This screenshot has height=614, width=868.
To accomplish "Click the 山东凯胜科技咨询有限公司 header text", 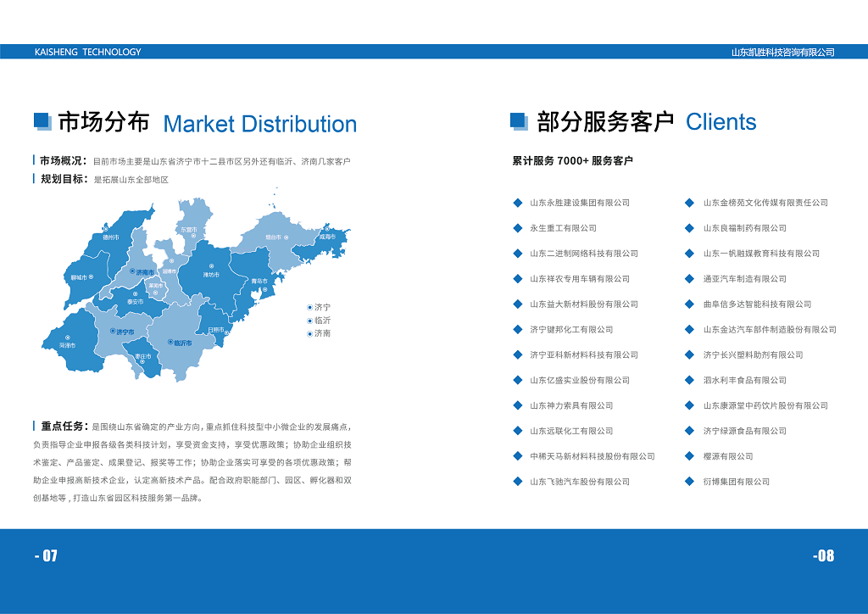I will (782, 52).
